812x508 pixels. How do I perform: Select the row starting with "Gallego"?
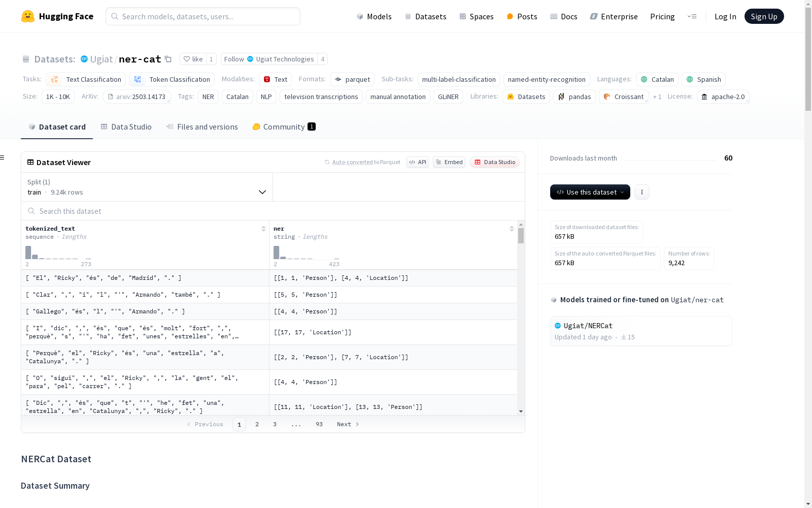269,311
